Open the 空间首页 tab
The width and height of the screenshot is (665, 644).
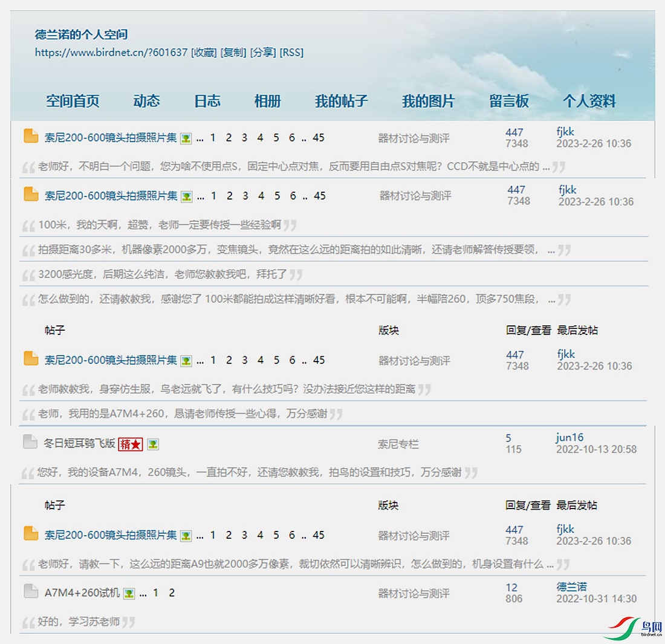pyautogui.click(x=73, y=101)
